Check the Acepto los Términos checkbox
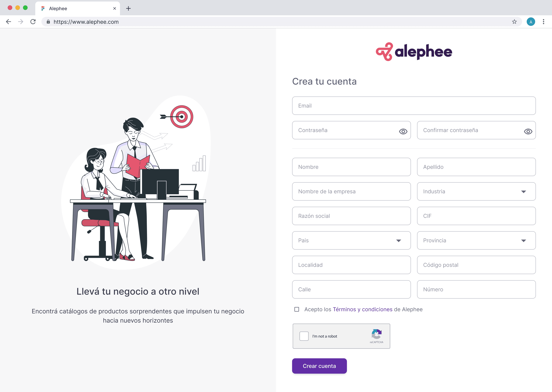This screenshot has width=552, height=392. tap(297, 309)
